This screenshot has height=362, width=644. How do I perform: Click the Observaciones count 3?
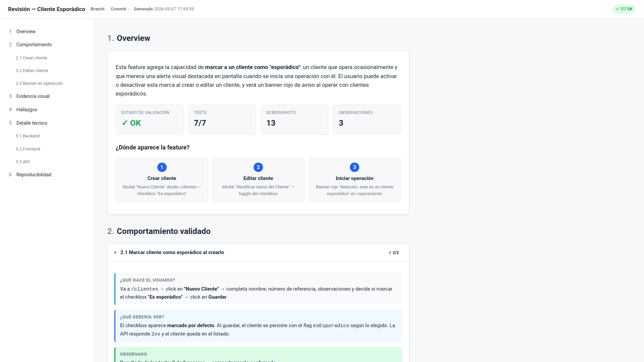click(341, 123)
